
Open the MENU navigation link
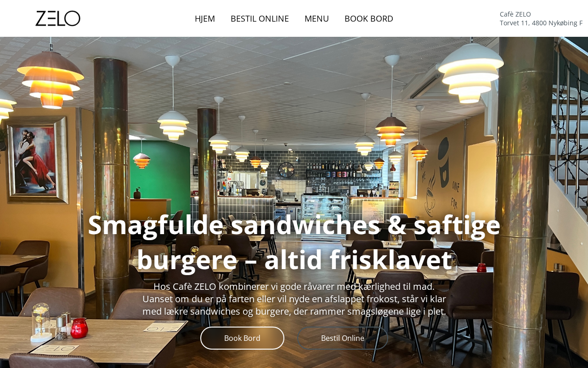(317, 18)
